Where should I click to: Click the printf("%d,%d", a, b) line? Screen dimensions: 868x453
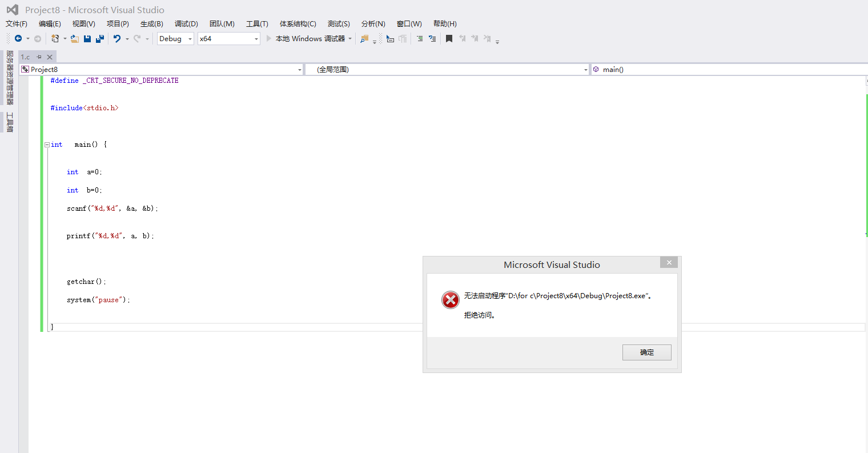(110, 236)
